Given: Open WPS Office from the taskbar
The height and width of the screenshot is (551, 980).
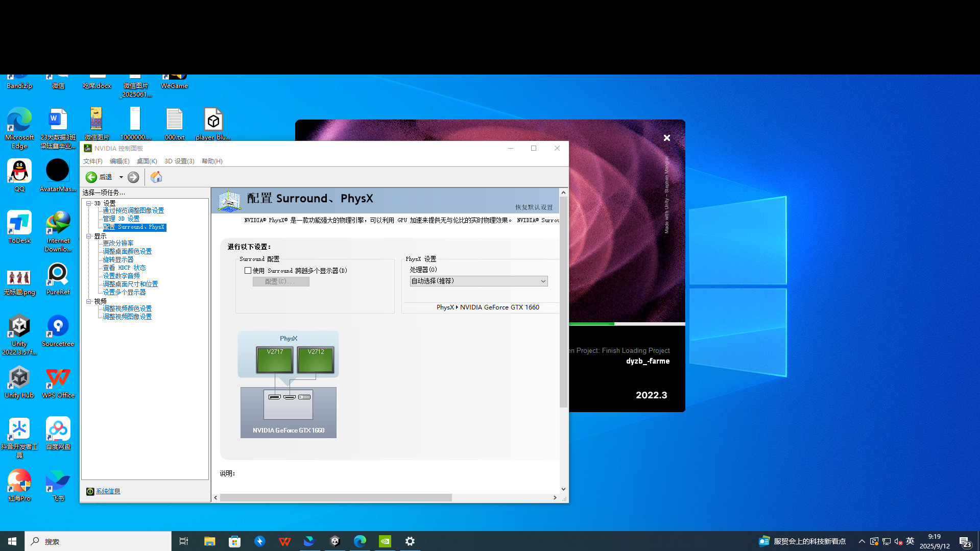Looking at the screenshot, I should click(284, 541).
